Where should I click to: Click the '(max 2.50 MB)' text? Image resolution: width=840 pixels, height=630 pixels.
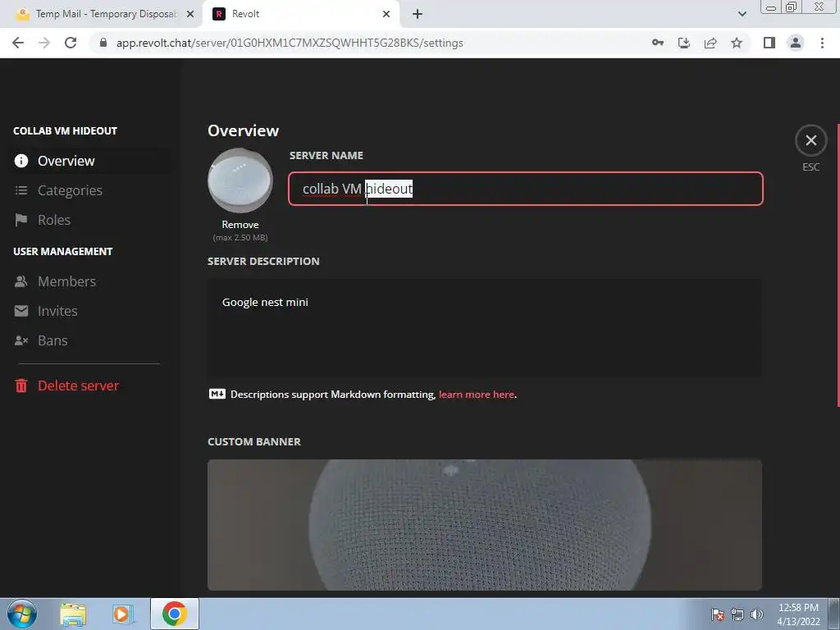240,237
